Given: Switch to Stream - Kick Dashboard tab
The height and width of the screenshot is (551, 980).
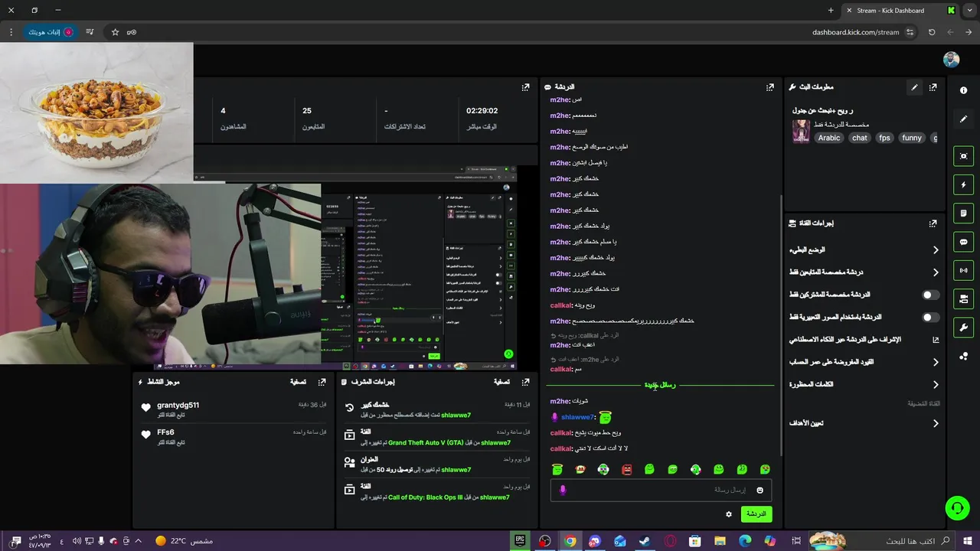Looking at the screenshot, I should coord(900,11).
